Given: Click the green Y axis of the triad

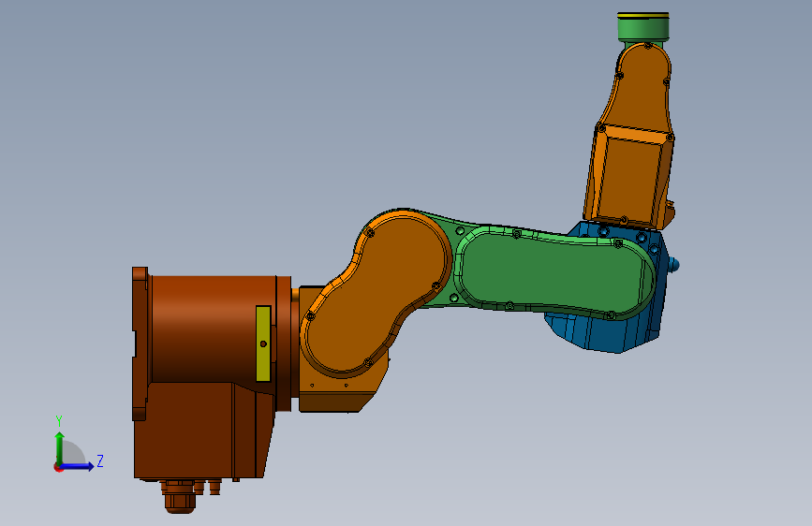Looking at the screenshot, I should (x=60, y=447).
